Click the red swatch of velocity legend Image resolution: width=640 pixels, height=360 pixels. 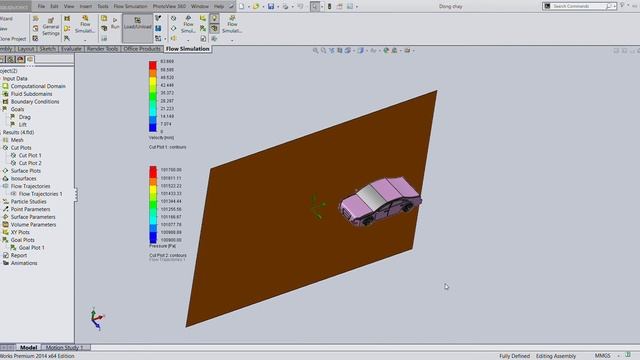pos(153,65)
